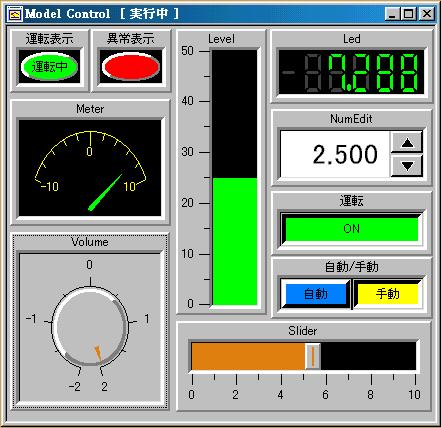Click the black portion of Slider track
Viewport: 441px width, 428px height.
[368, 356]
